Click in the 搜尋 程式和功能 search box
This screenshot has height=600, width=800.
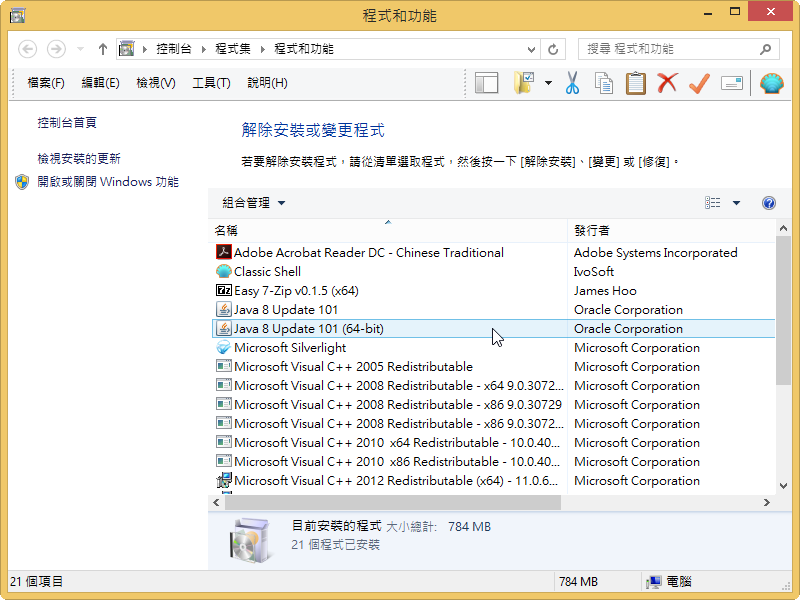click(679, 49)
